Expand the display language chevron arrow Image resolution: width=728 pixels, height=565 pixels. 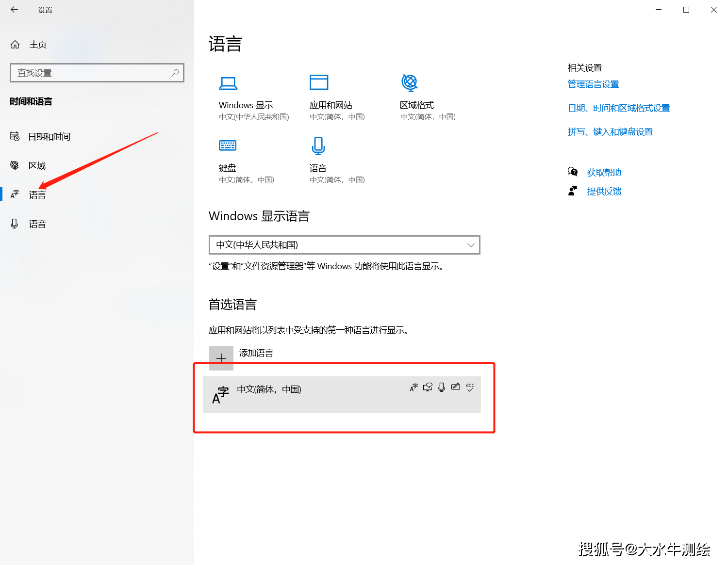[x=470, y=245]
